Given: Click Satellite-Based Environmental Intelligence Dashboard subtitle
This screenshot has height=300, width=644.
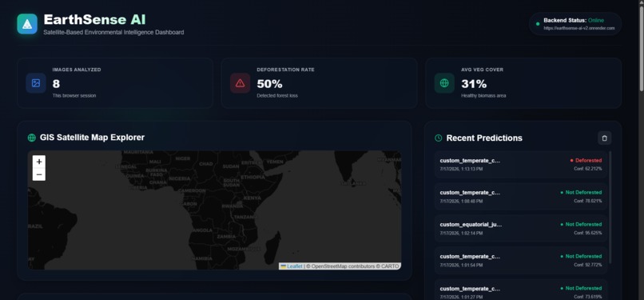Looking at the screenshot, I should click(113, 32).
